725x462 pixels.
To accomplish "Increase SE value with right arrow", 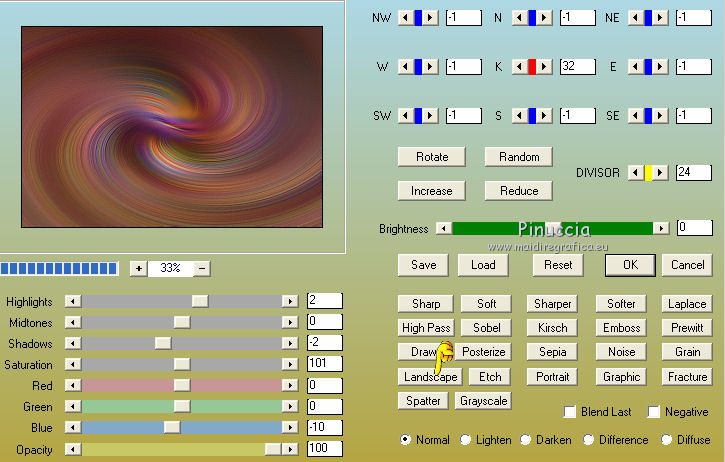I will 660,116.
